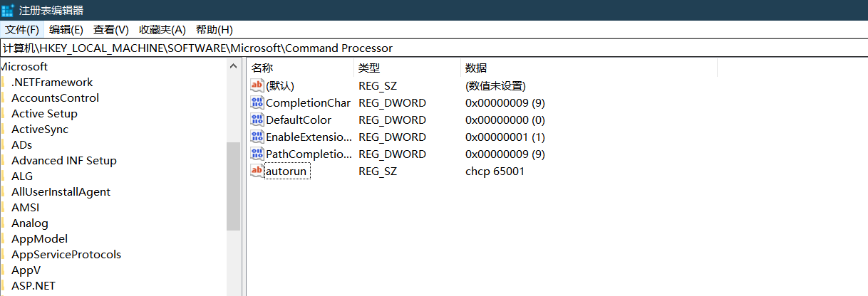Click the Registry Editor app icon in the title bar

click(8, 10)
